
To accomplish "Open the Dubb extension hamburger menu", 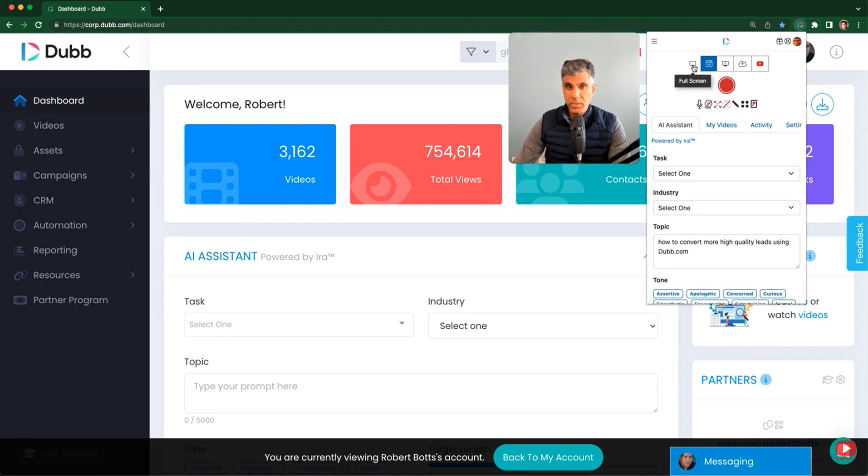I will point(654,41).
